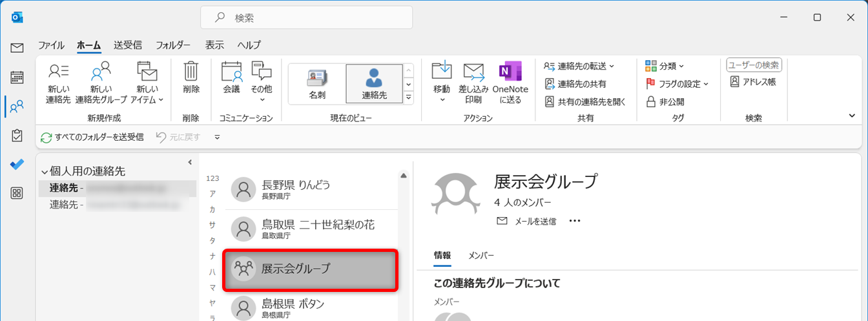Image resolution: width=868 pixels, height=321 pixels.
Task: Click メールを送信 to email group
Action: coord(526,221)
